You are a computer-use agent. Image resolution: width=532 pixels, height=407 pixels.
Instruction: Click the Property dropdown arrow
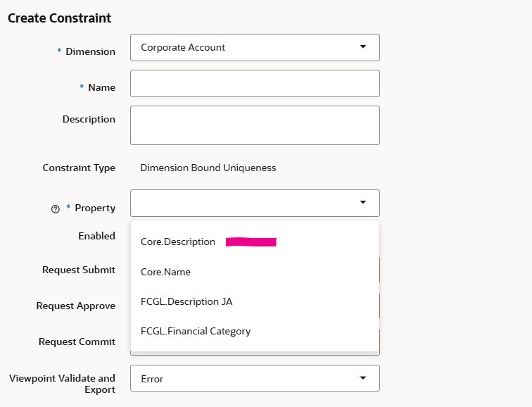(x=362, y=203)
